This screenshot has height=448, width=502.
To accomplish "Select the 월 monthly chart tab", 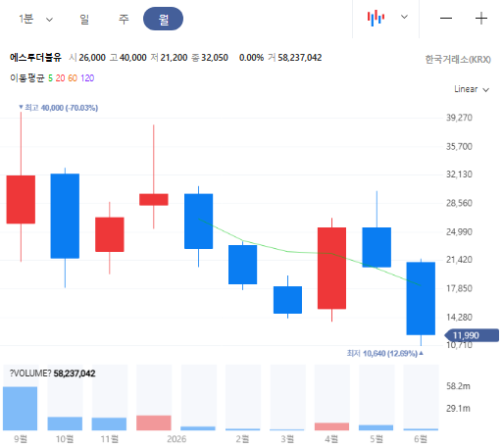I will click(163, 19).
